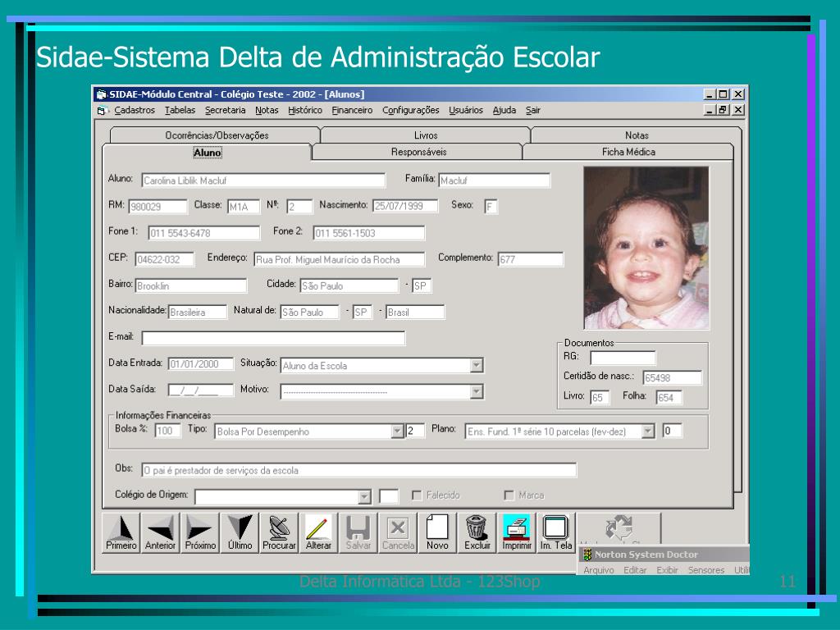Click the student photo thumbnail
840x630 pixels.
coord(646,248)
